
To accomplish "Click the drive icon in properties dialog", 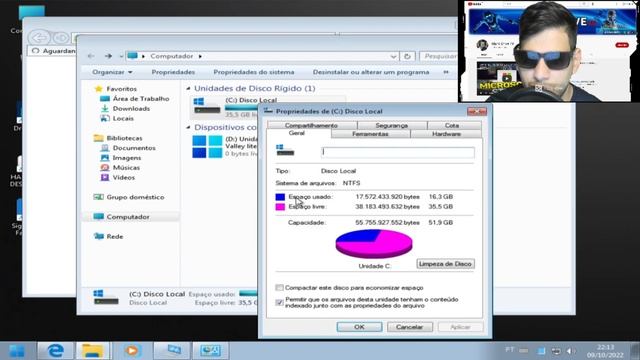I will tap(285, 150).
